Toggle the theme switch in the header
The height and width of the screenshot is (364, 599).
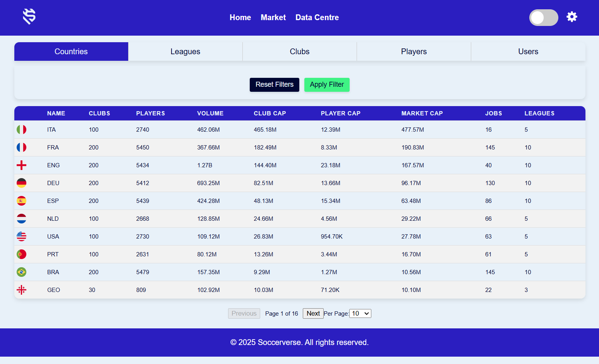(544, 17)
